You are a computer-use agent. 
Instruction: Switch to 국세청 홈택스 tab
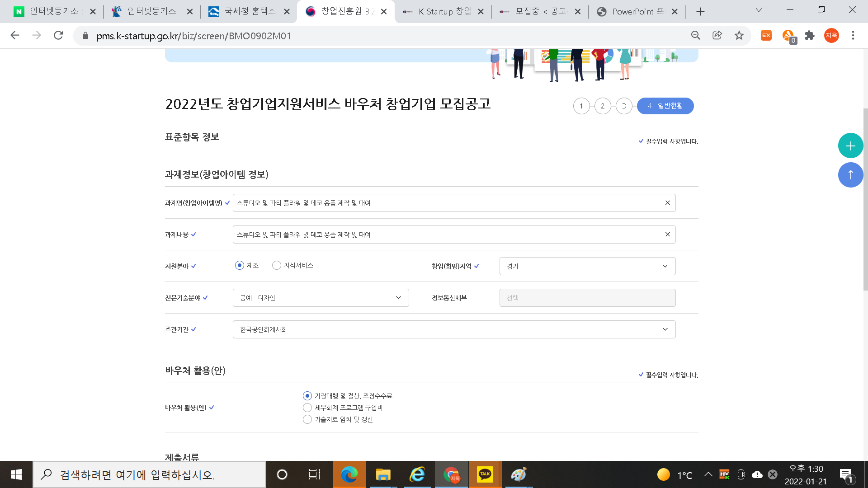pyautogui.click(x=249, y=12)
